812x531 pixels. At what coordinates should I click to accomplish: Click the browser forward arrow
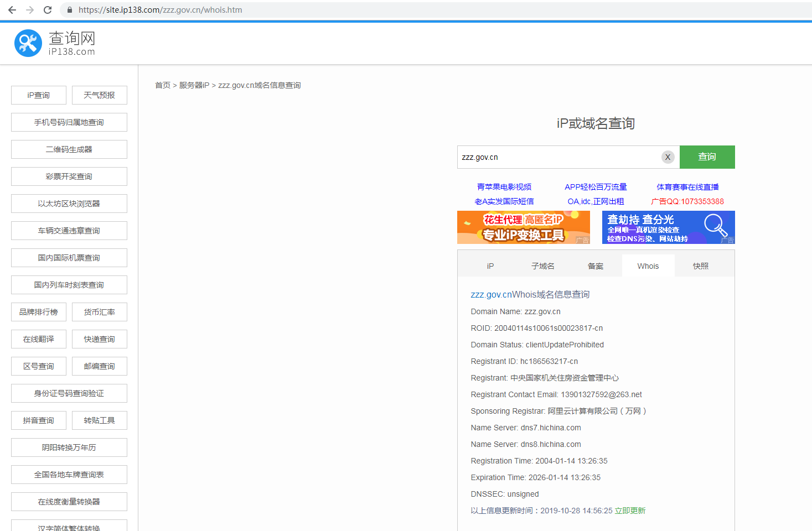click(30, 10)
